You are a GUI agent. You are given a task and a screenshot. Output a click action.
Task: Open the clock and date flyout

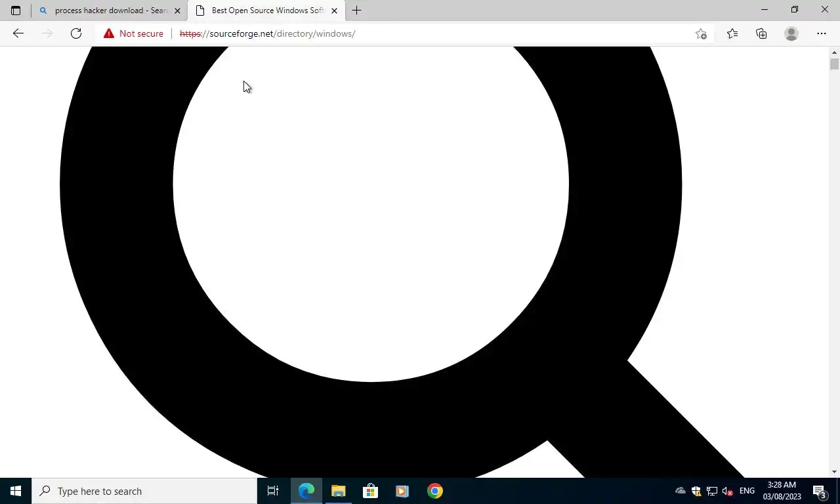click(782, 491)
